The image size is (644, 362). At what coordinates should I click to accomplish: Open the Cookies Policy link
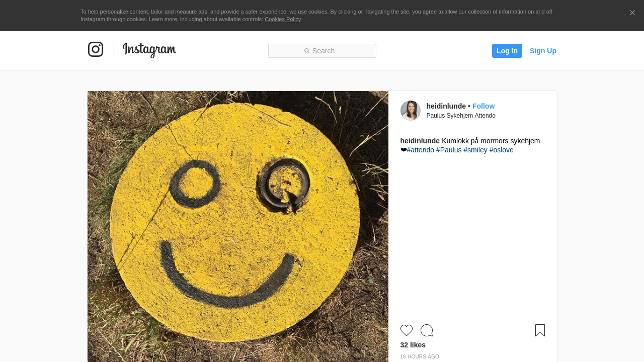[283, 19]
